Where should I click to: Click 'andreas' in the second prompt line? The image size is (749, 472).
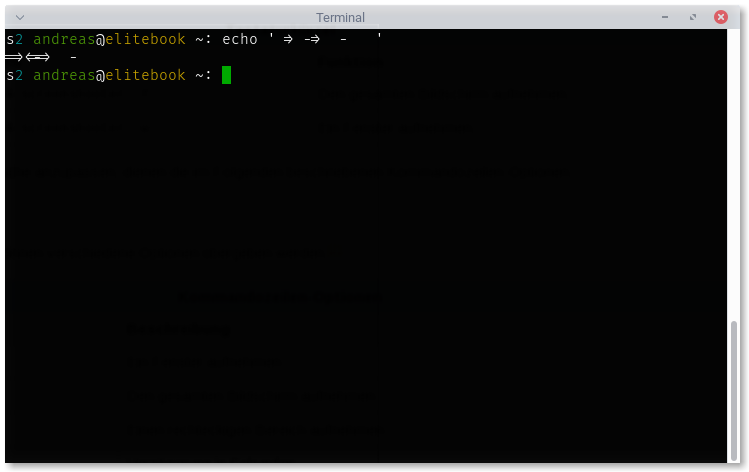click(x=64, y=75)
